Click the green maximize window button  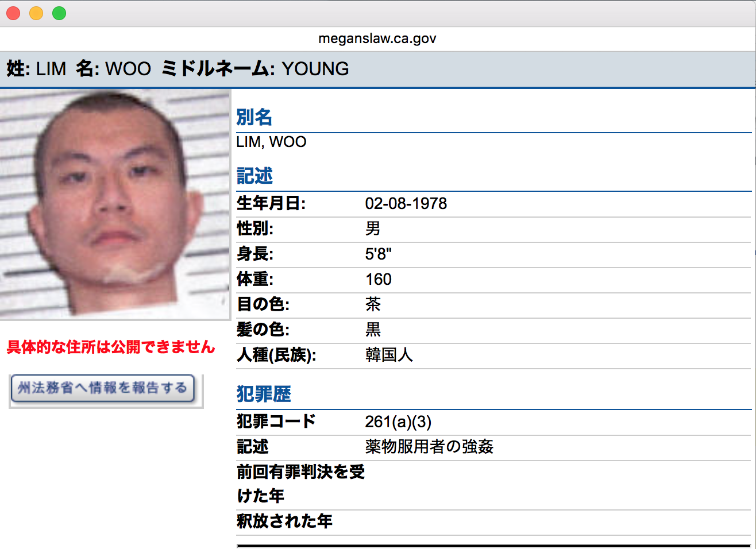pos(59,13)
